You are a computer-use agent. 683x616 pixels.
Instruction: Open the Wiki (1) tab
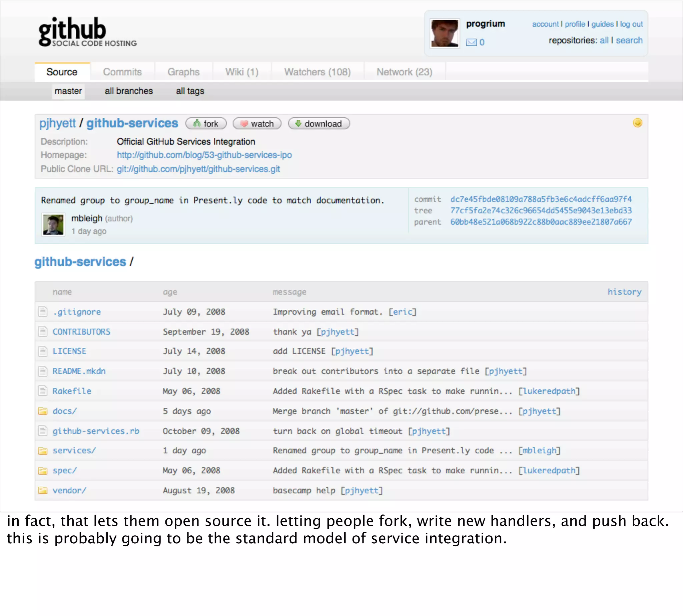pos(242,72)
